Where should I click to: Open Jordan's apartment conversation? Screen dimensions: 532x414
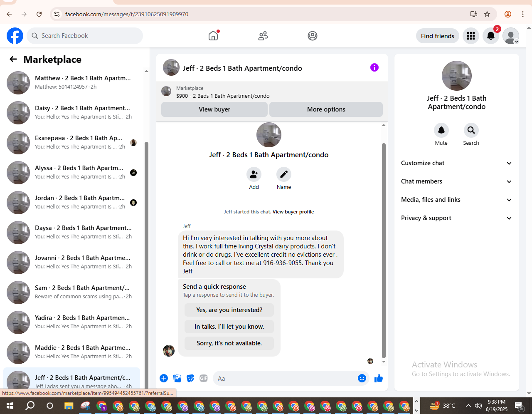point(71,202)
